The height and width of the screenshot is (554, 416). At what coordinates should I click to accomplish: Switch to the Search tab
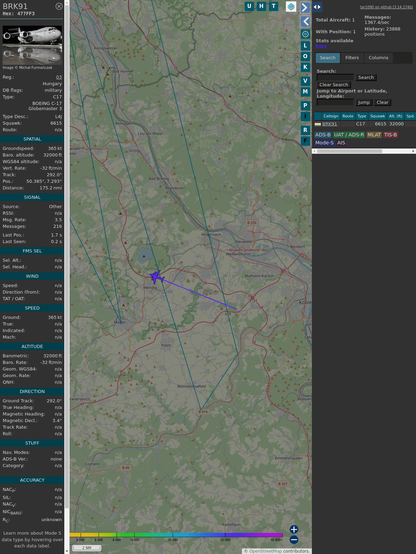(328, 58)
